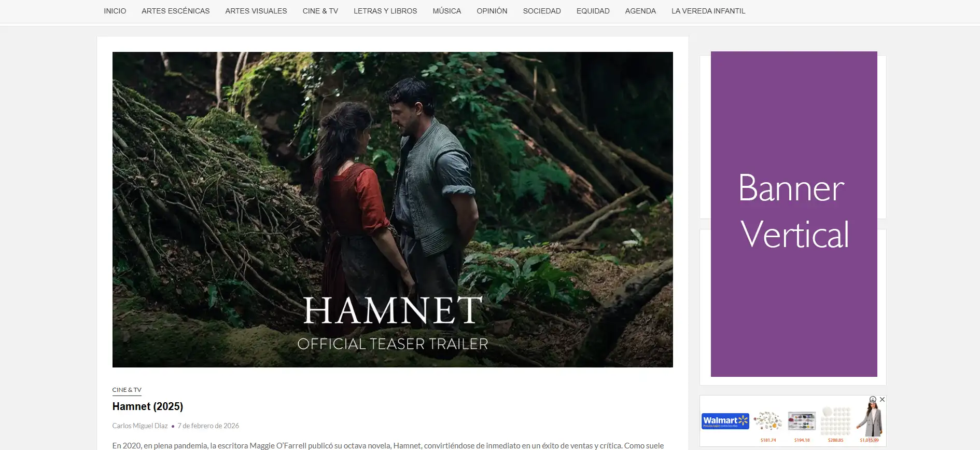980x450 pixels.
Task: Open the $288.85 product thumbnail
Action: point(835,421)
